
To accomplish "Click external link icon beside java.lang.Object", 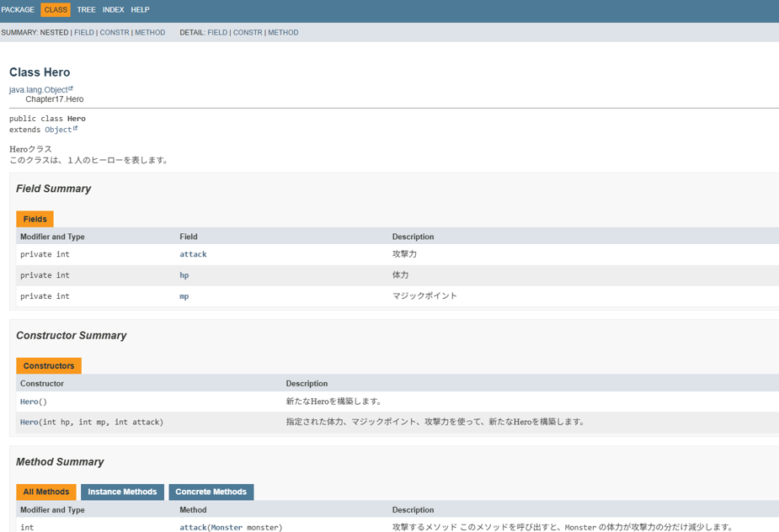I will click(x=71, y=88).
